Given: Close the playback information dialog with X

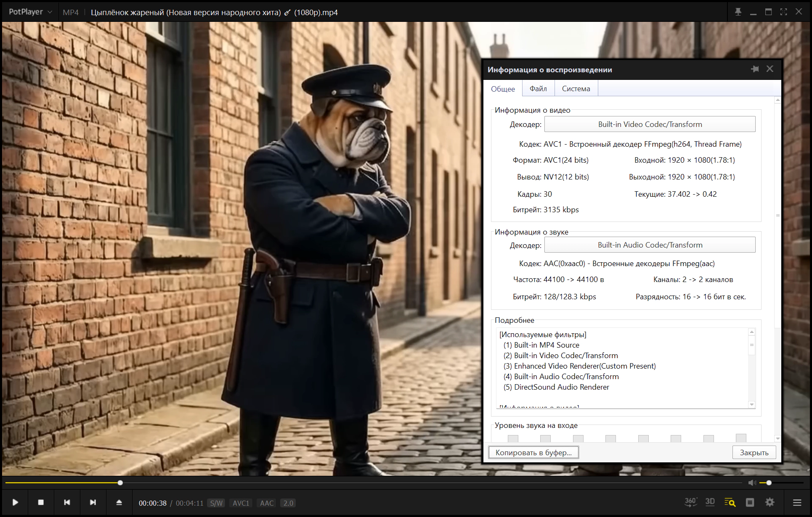Looking at the screenshot, I should (770, 69).
